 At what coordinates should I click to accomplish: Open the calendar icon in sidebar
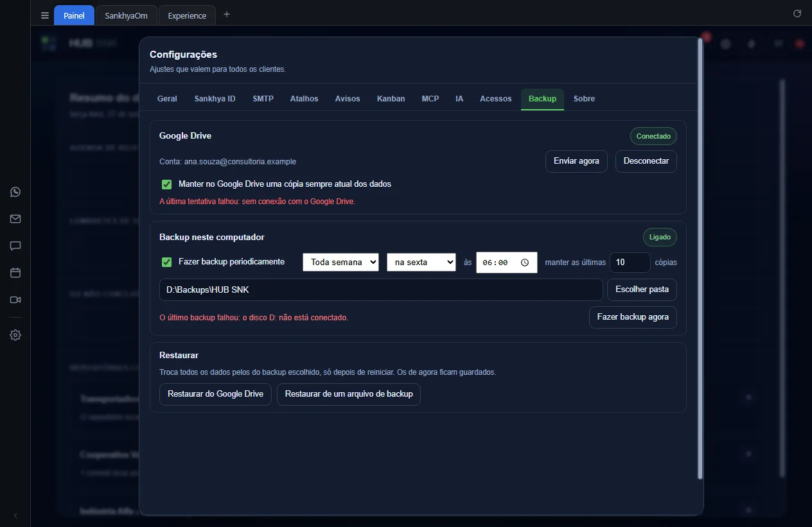pos(15,273)
